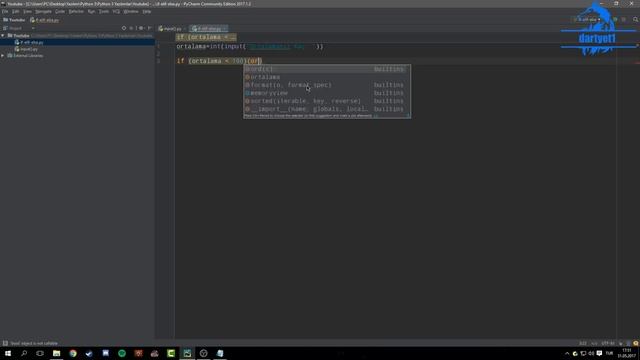The height and width of the screenshot is (360, 640).
Task: Click the UTF-8 encoding selector
Action: pyautogui.click(x=608, y=343)
